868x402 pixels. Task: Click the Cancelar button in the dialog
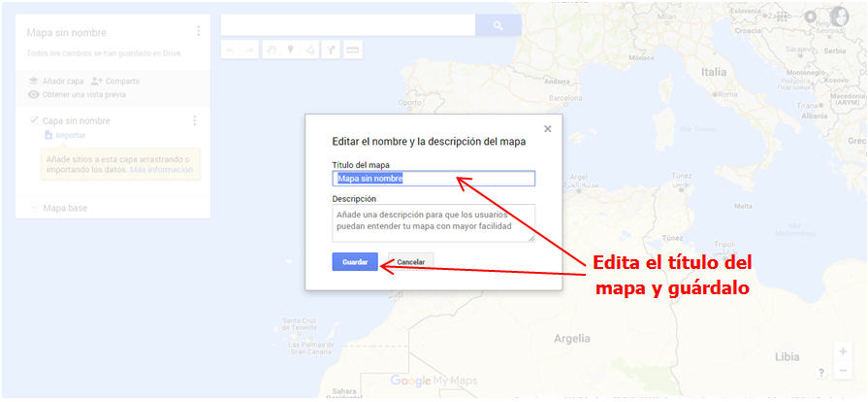411,262
